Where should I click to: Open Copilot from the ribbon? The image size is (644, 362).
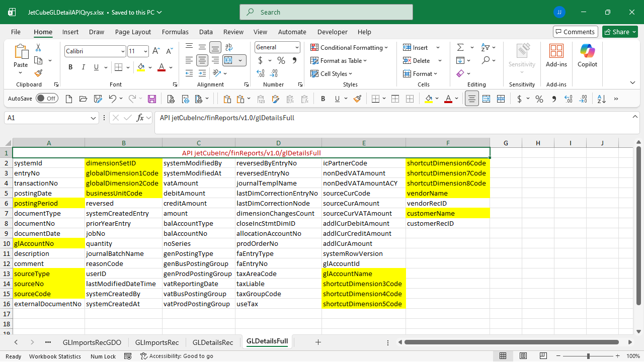[x=587, y=55]
